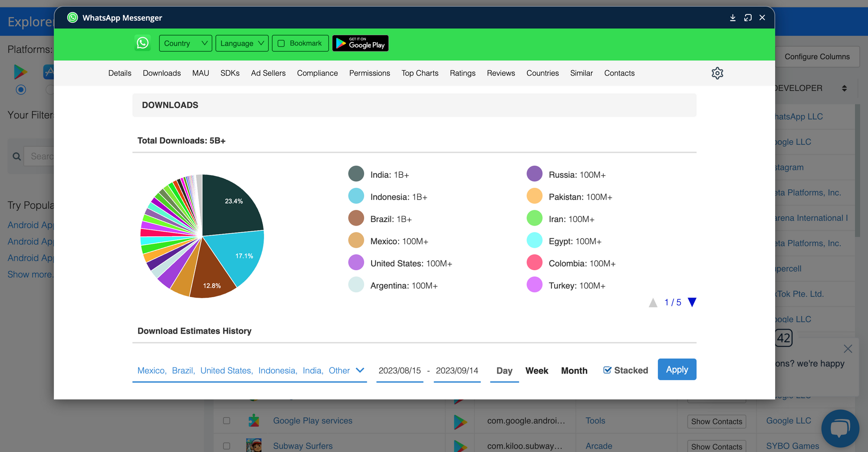Click Show Contacts for Subway Surfers
This screenshot has width=868, height=452.
click(717, 446)
